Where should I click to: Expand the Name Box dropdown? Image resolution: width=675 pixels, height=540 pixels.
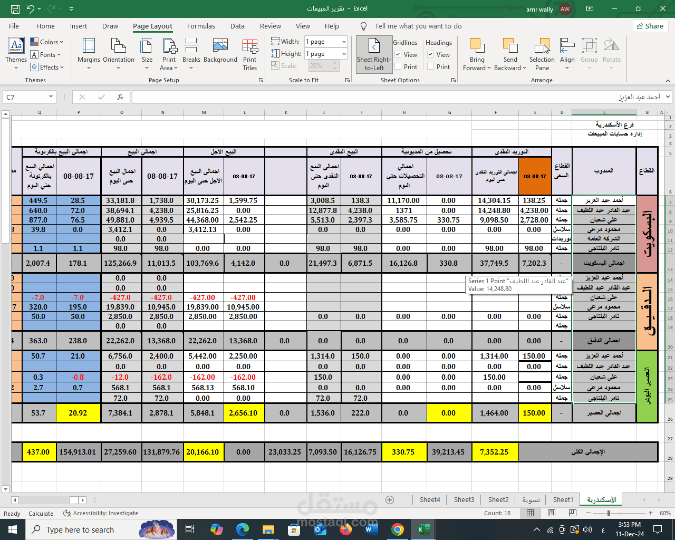(51, 97)
